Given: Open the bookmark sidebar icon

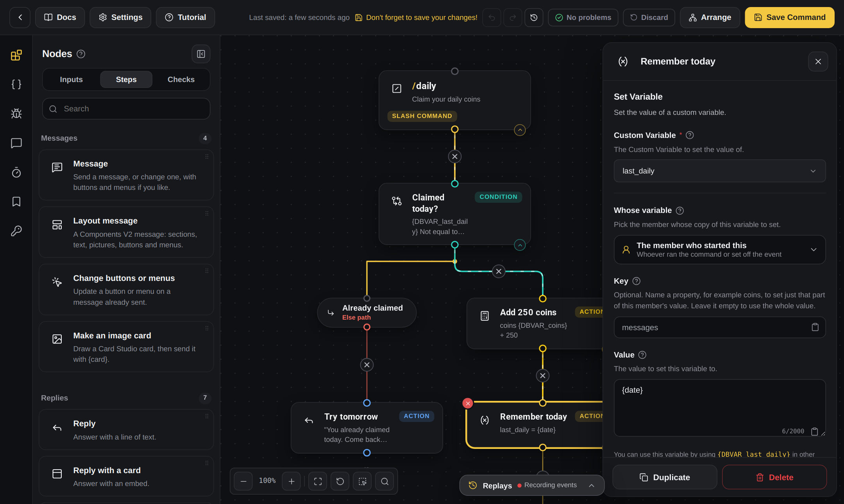Looking at the screenshot, I should (16, 202).
